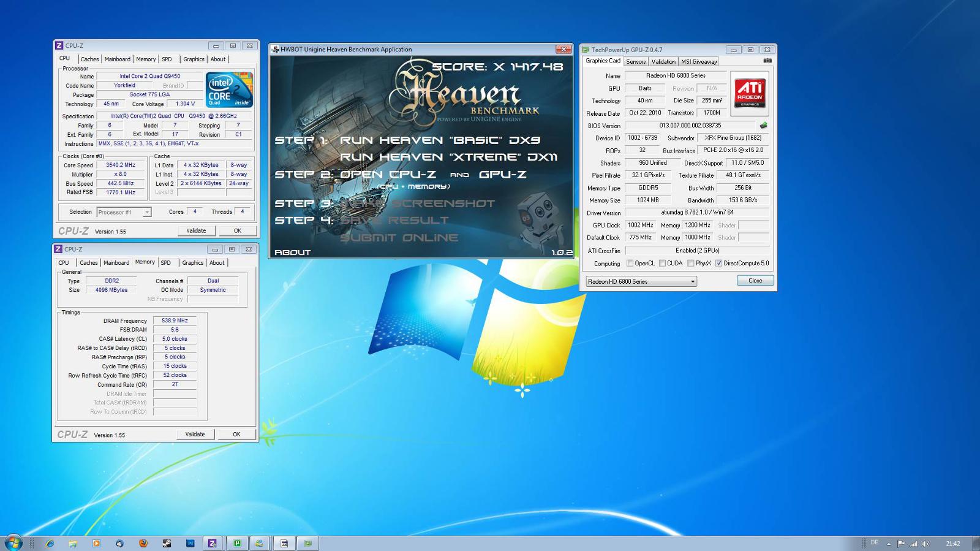Viewport: 980px width, 551px height.
Task: Click the GPU-Z screenshot camera icon
Action: pyautogui.click(x=767, y=61)
